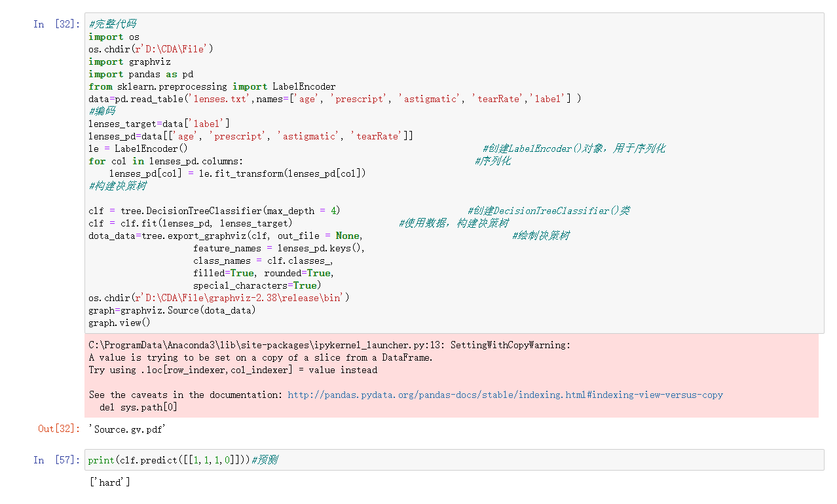
Task: Place cursor on the graph.view() line
Action: 119,323
